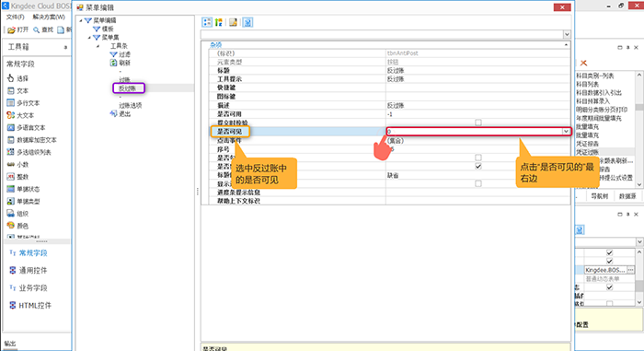Select the 过账选项 node in menu tree
This screenshot has width=644, height=351.
[x=131, y=105]
